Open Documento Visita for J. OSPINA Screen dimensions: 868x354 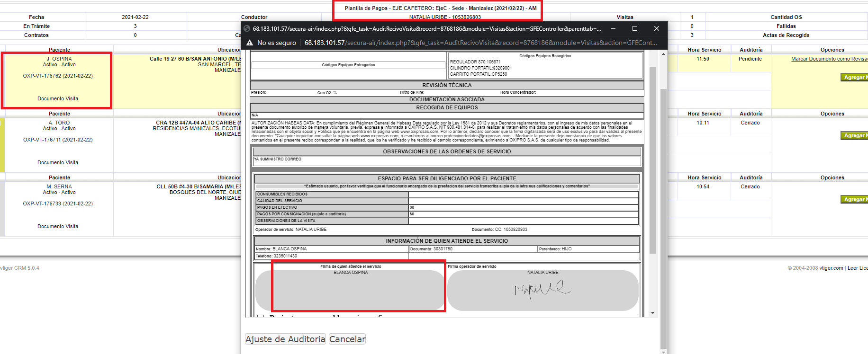click(58, 98)
